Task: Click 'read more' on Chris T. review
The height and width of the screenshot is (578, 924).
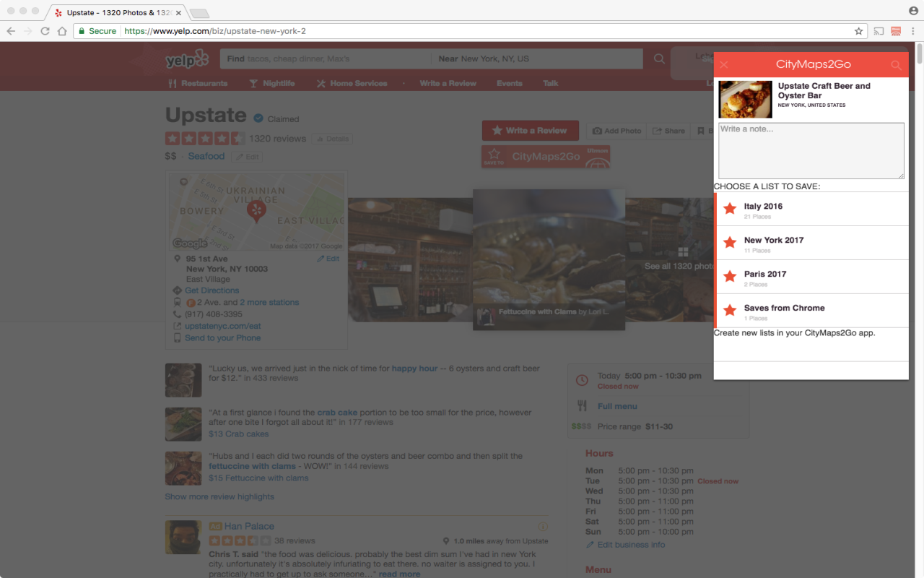Action: pyautogui.click(x=399, y=574)
